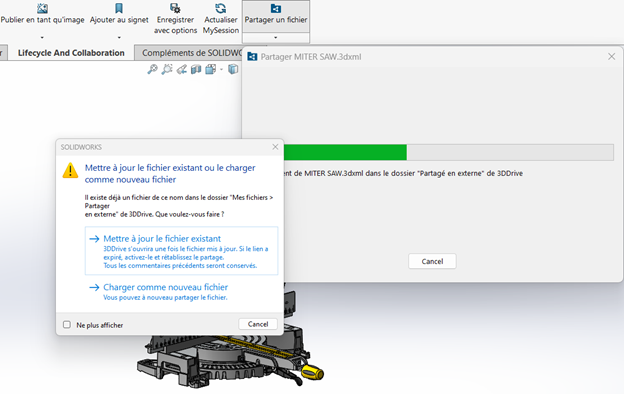Click the dialog heading 'Mettre à jour le fichier existant ou le charger'
The height and width of the screenshot is (394, 624).
click(x=170, y=174)
